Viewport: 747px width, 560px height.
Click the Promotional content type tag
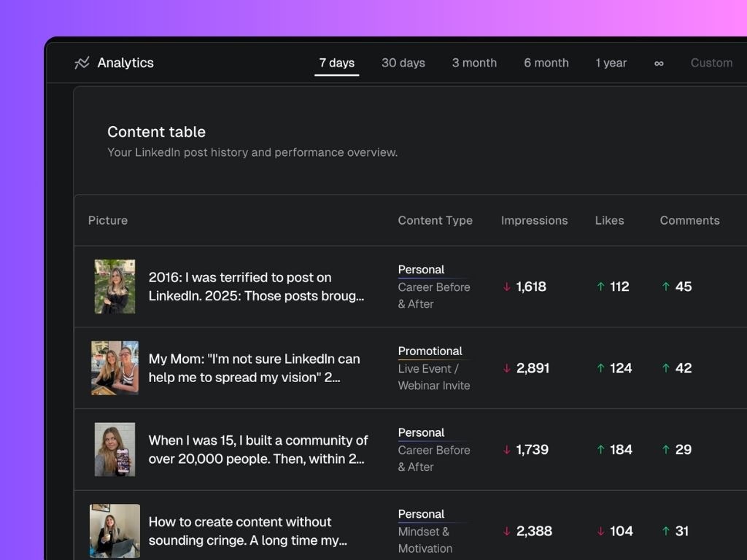click(x=430, y=351)
